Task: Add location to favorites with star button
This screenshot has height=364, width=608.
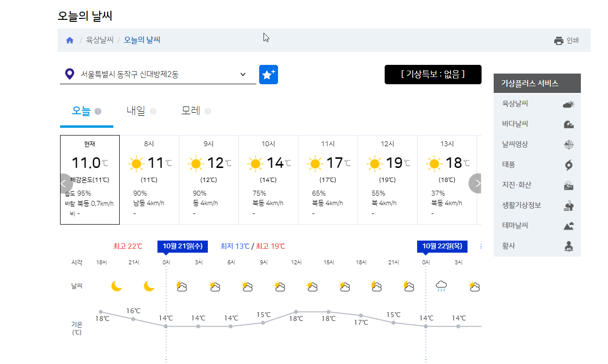Action: (x=268, y=75)
